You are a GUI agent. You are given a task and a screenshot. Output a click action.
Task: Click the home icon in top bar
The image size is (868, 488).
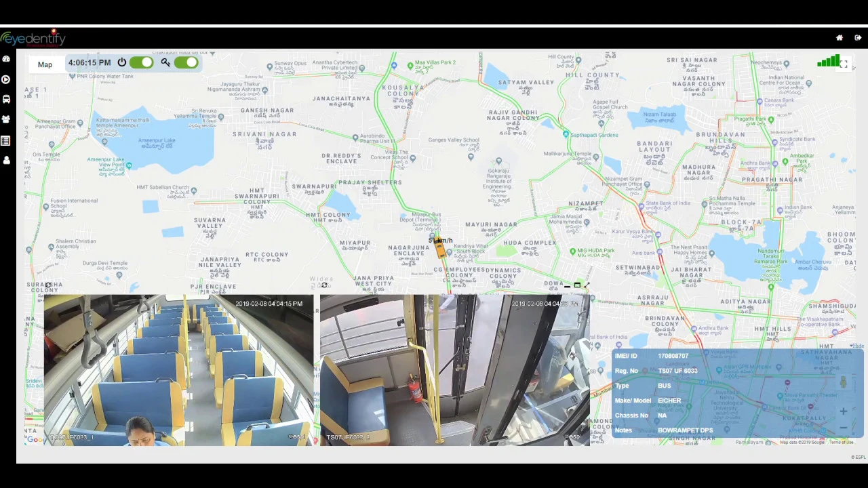[x=840, y=38]
